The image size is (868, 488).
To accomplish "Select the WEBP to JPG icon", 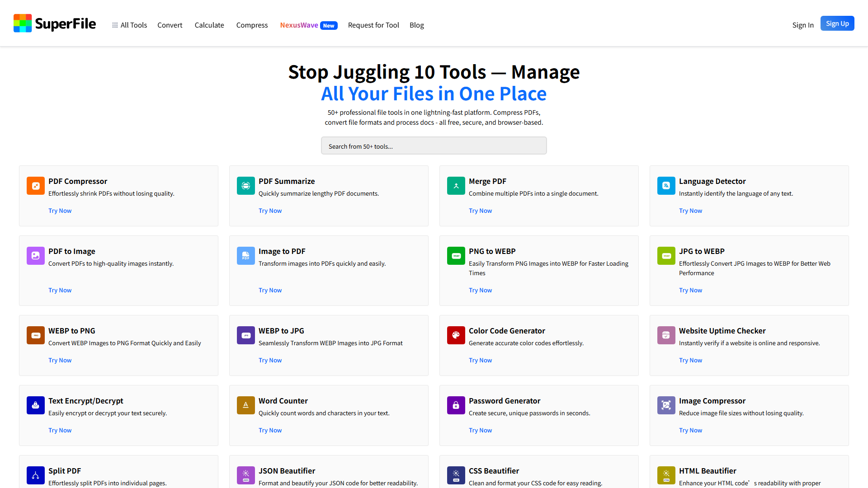I will 245,335.
